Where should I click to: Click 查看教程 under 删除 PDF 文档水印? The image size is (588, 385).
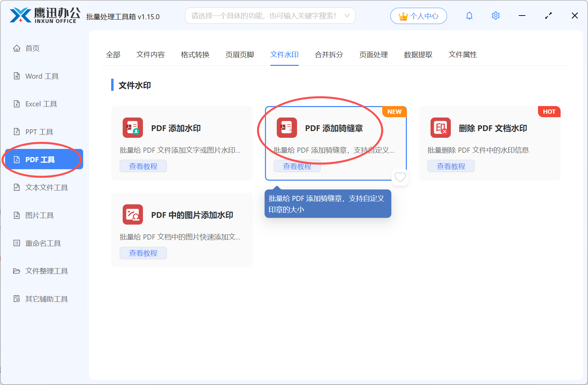pos(451,166)
